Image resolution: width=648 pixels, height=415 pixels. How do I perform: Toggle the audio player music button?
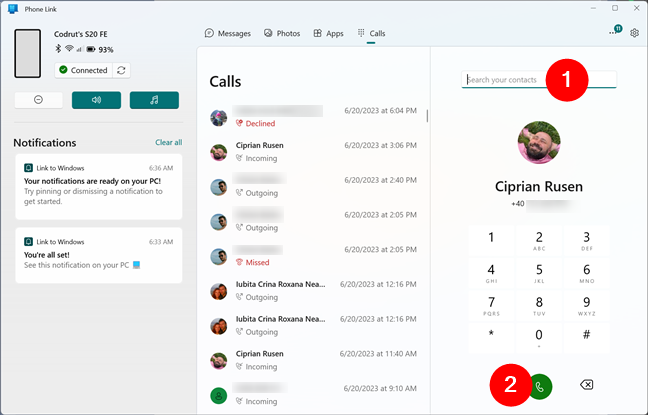tap(154, 100)
